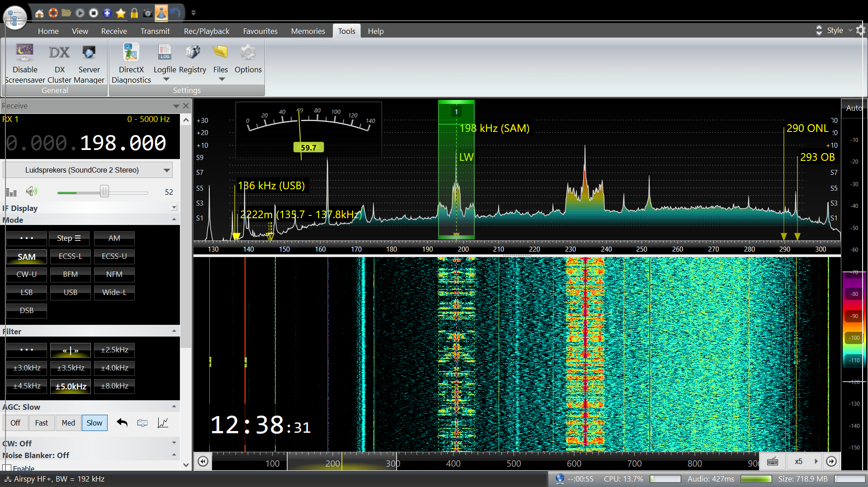Screen dimensions: 868x487
Task: Select the USB demodulation mode
Action: tap(70, 292)
